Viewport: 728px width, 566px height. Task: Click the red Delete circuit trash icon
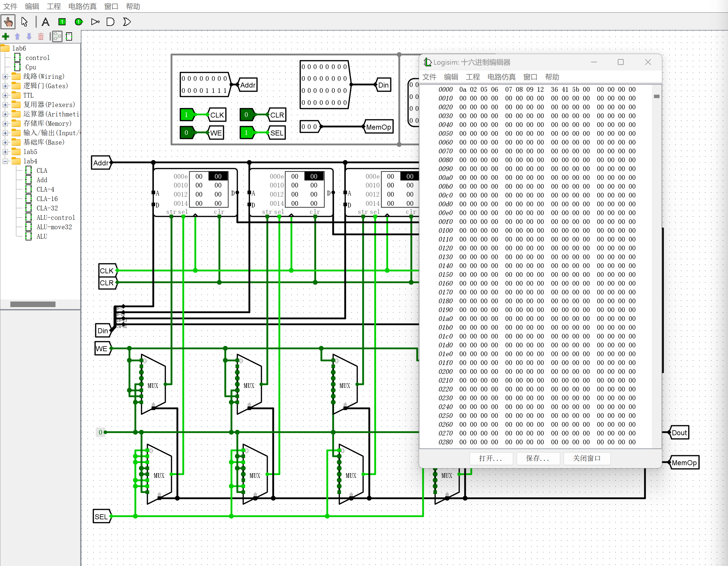click(41, 36)
